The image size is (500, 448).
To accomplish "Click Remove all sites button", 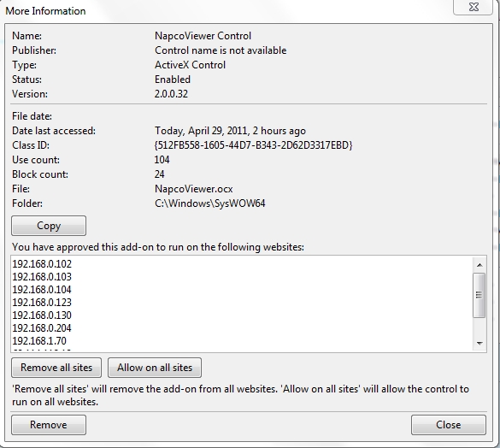I will pyautogui.click(x=56, y=368).
